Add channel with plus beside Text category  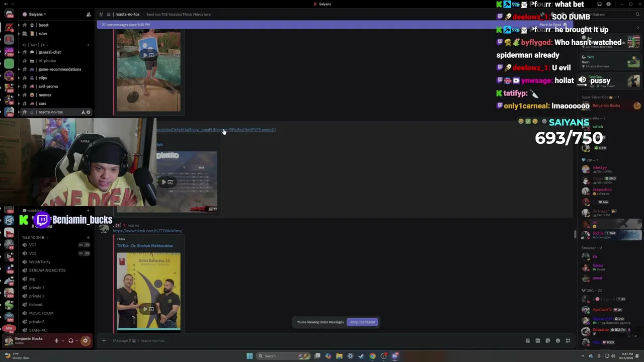tap(88, 45)
